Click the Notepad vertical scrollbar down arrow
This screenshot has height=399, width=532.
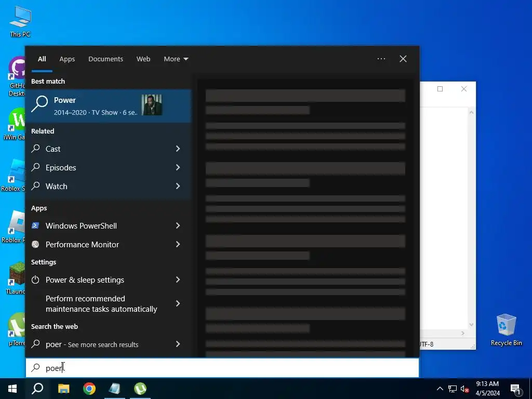point(471,325)
